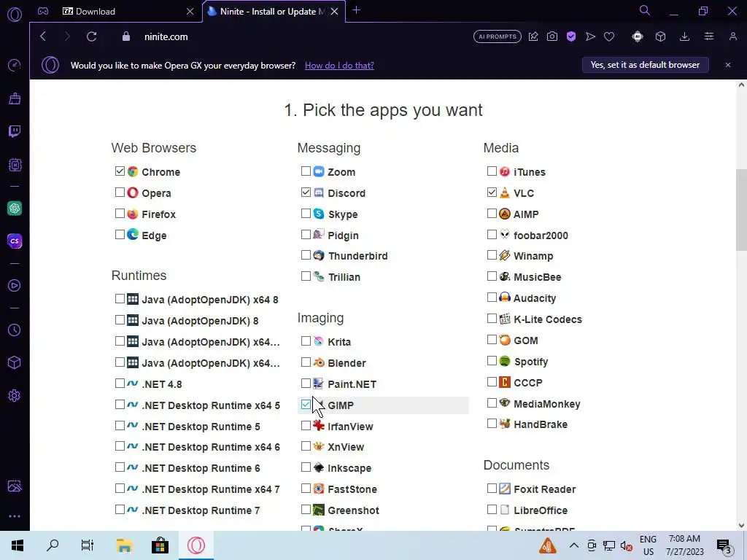Check the .NET 4.8 checkbox

pos(120,383)
